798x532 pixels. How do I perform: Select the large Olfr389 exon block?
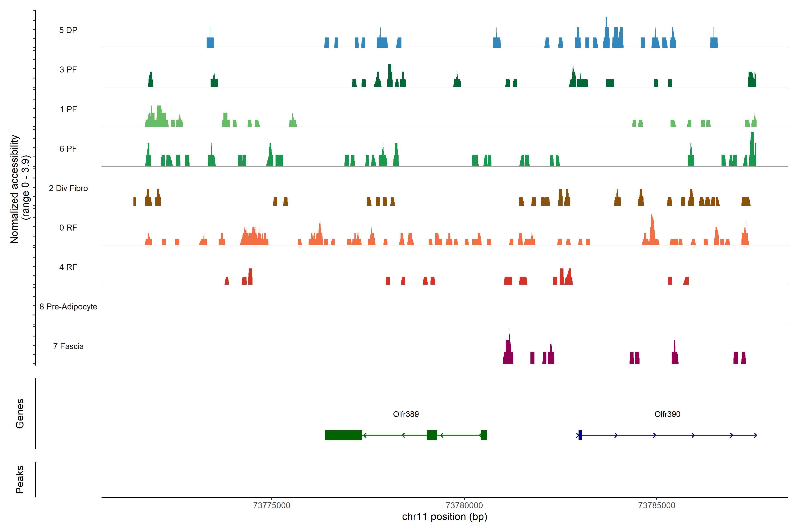[x=343, y=435]
